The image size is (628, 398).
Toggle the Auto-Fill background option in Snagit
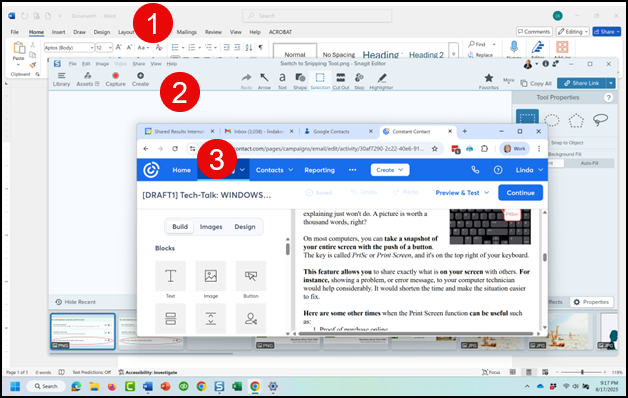589,163
